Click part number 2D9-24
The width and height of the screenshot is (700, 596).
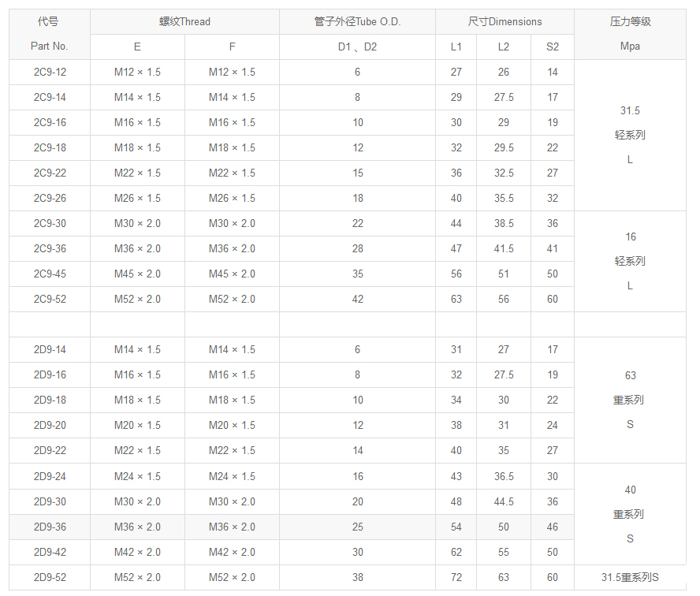click(50, 477)
